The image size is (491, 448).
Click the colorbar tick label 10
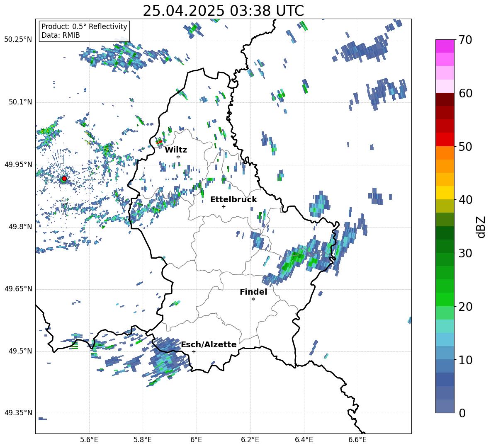(x=465, y=360)
